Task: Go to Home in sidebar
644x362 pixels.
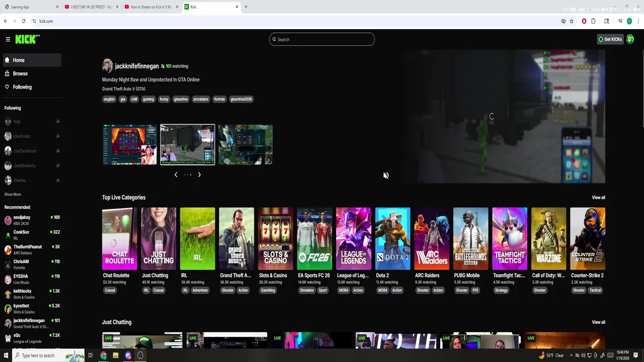Action: [x=32, y=60]
